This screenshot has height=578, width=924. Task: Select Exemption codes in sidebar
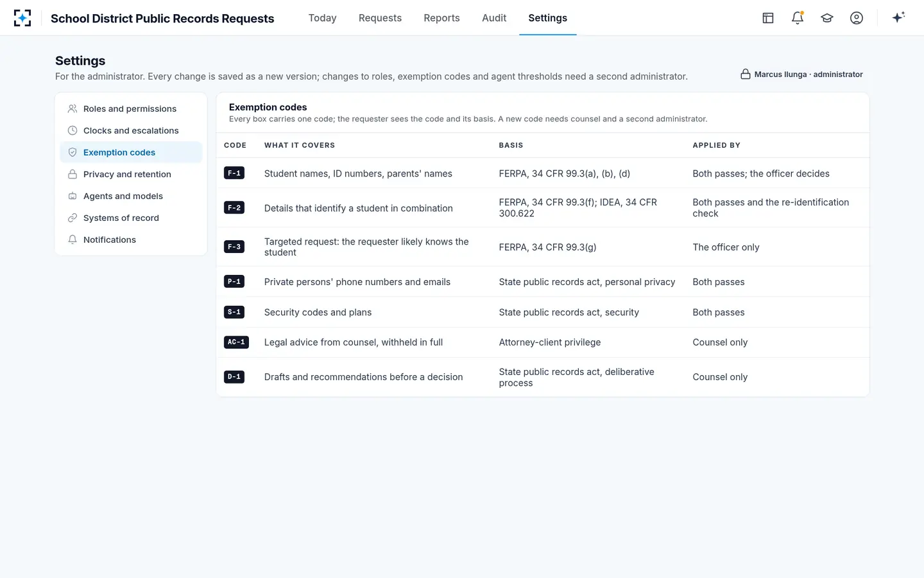coord(131,152)
